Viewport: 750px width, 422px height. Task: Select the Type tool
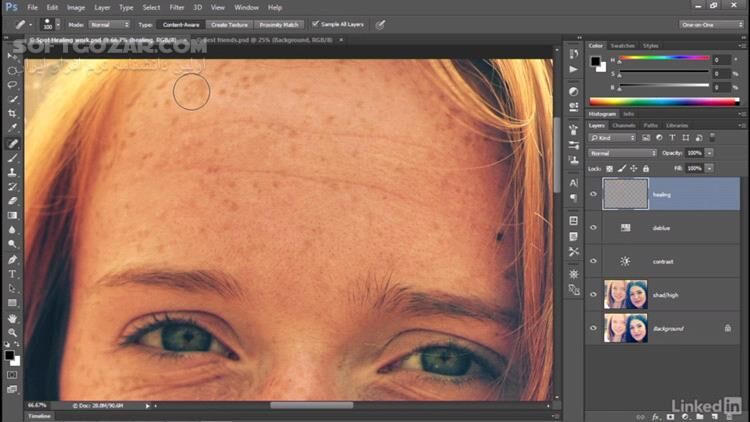pos(13,274)
